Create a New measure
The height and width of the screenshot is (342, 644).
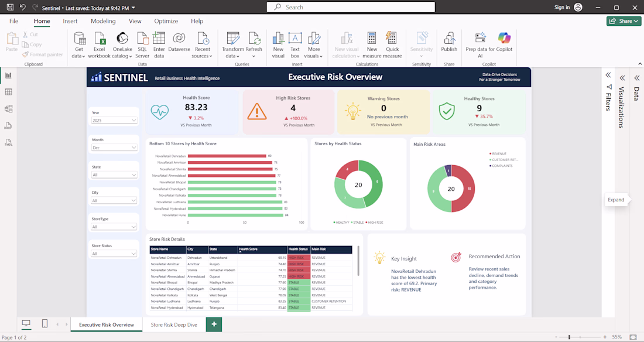pyautogui.click(x=372, y=45)
